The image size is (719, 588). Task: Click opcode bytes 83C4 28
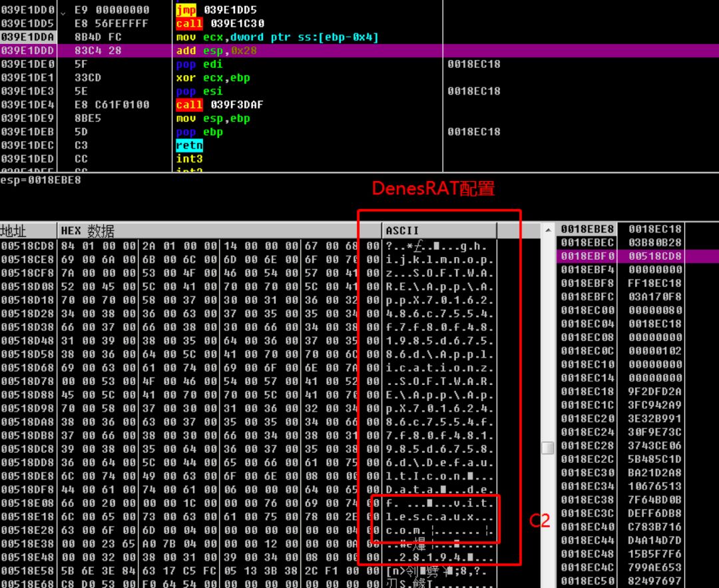(x=98, y=51)
